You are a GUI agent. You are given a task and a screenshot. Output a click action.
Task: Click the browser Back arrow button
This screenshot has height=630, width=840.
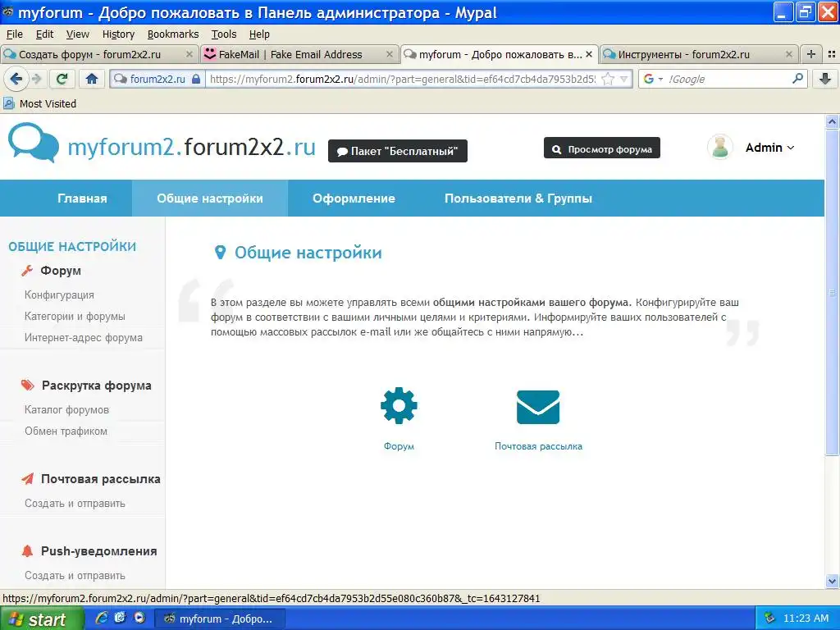pyautogui.click(x=16, y=80)
